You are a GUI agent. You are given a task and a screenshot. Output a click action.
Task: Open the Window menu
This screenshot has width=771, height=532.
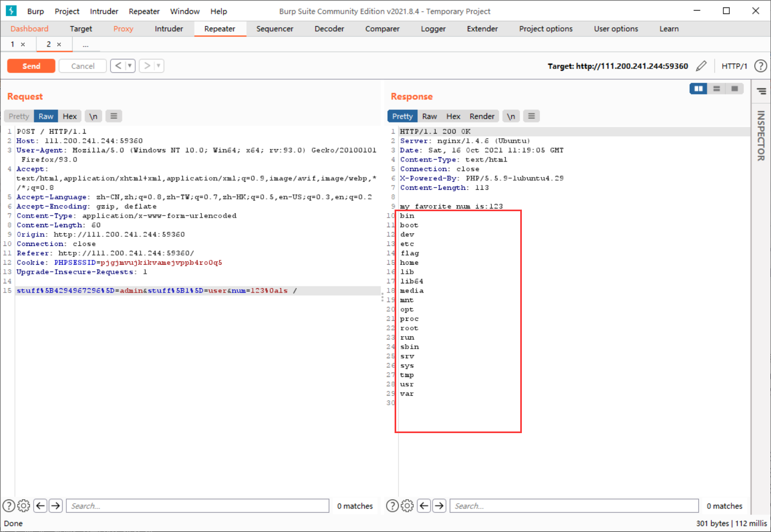click(x=184, y=11)
